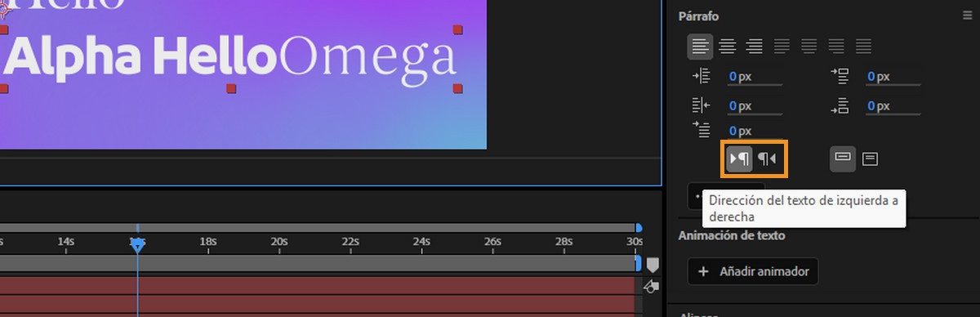Click the bottom-center text bounding box handle

coord(230,87)
